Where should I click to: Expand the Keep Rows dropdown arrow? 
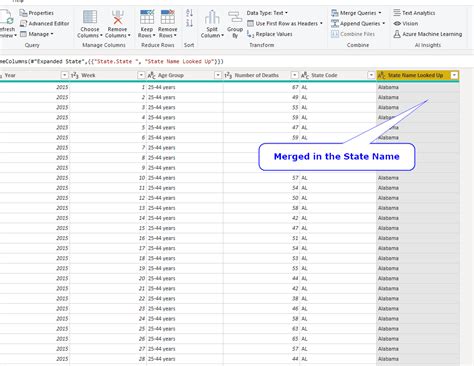pyautogui.click(x=154, y=35)
